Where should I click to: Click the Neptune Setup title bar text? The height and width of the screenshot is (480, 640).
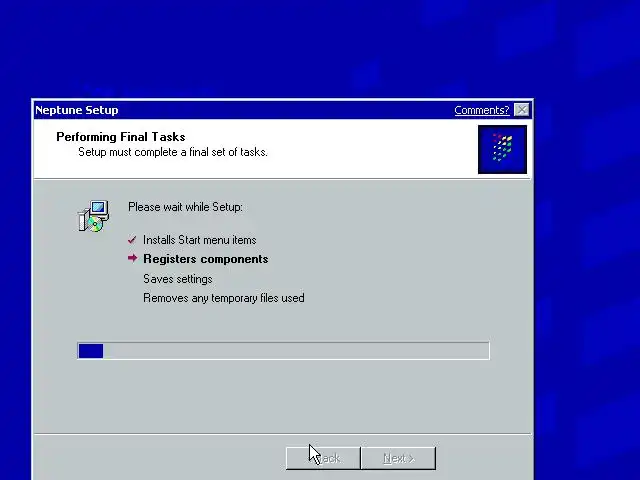coord(77,110)
